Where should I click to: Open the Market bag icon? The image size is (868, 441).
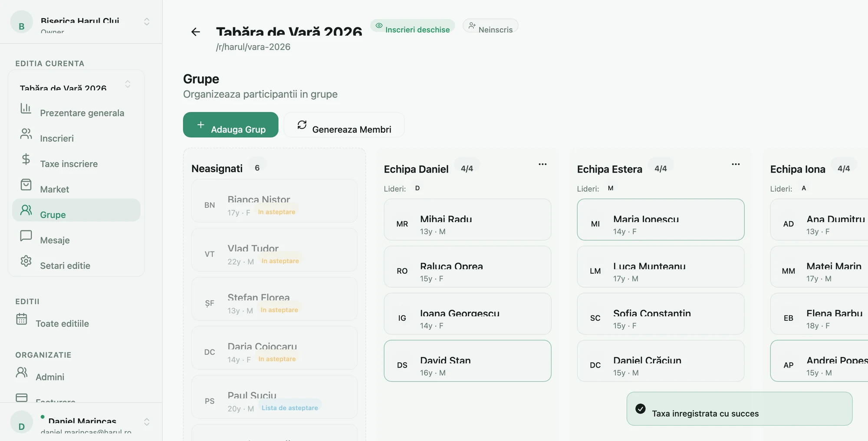26,185
